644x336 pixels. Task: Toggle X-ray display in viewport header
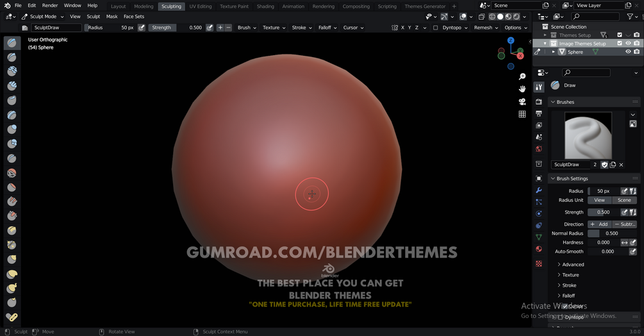[x=482, y=17]
